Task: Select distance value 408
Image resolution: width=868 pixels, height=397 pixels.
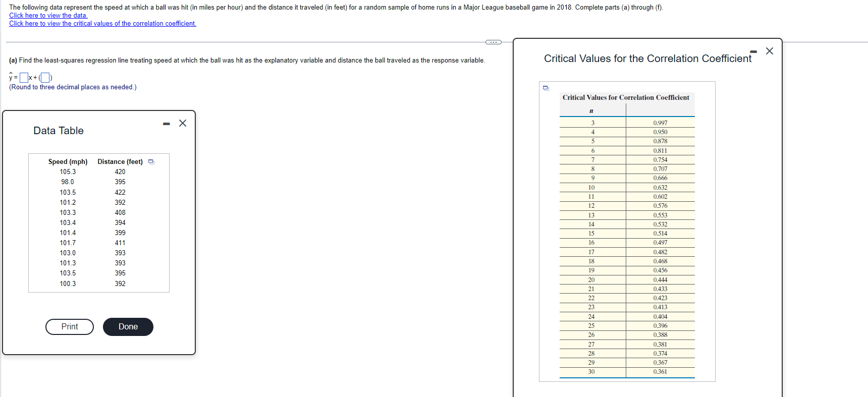Action: click(120, 213)
